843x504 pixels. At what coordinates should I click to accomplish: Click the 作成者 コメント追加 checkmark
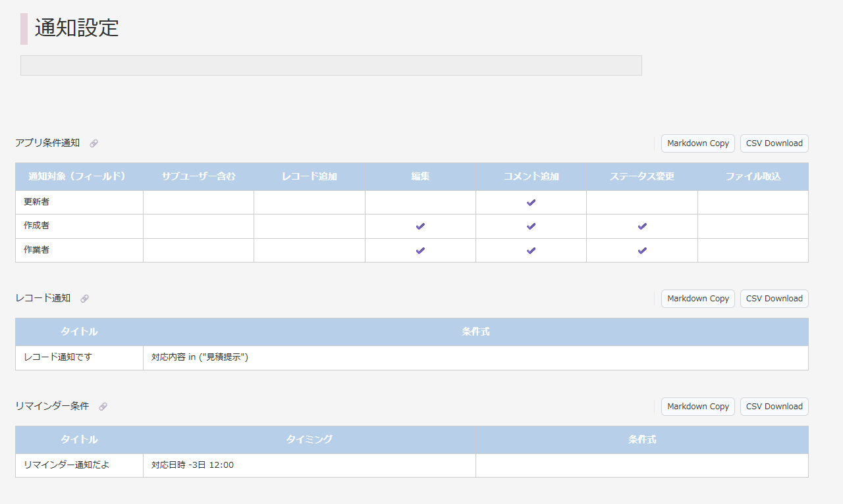[531, 226]
